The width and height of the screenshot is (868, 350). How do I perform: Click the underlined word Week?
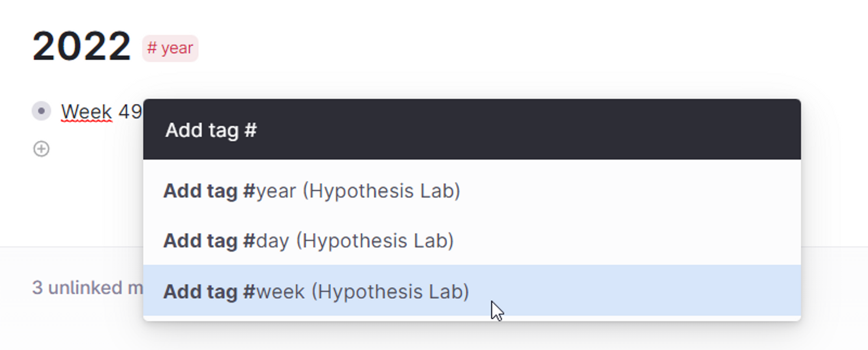pyautogui.click(x=87, y=112)
